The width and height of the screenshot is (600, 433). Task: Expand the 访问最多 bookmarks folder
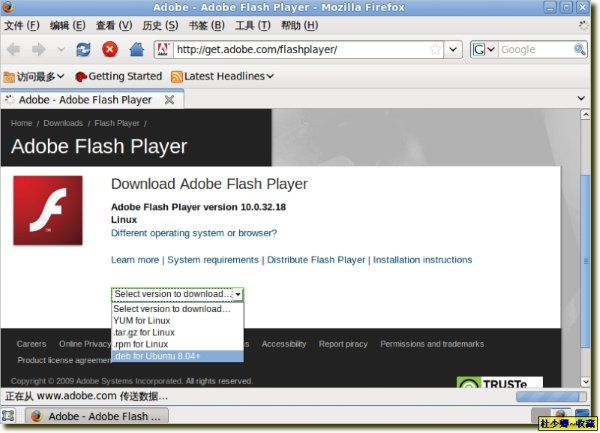coord(34,77)
